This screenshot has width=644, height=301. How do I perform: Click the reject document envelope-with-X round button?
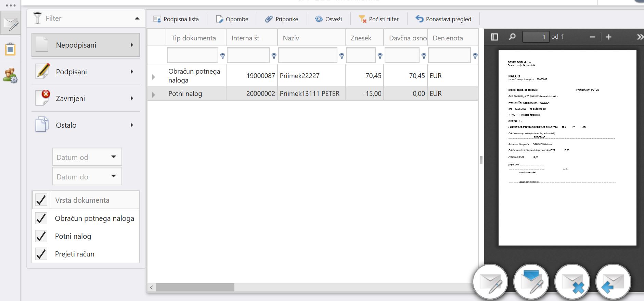572,282
